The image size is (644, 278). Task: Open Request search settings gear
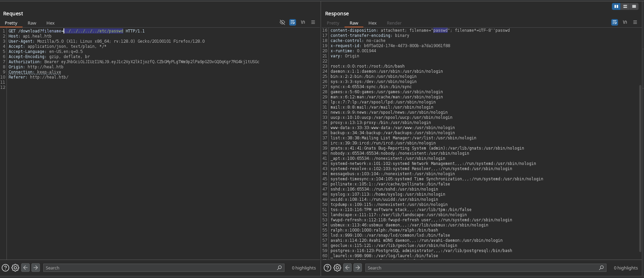point(15,268)
